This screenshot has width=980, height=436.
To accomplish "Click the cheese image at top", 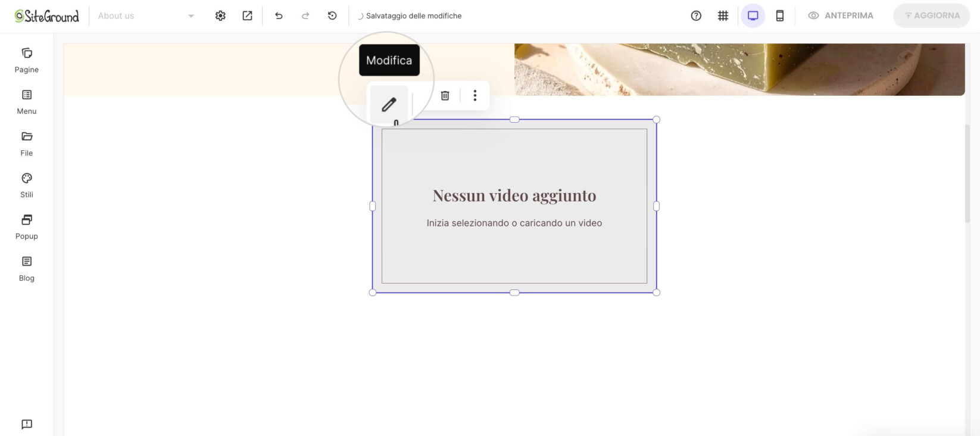I will coord(739,69).
